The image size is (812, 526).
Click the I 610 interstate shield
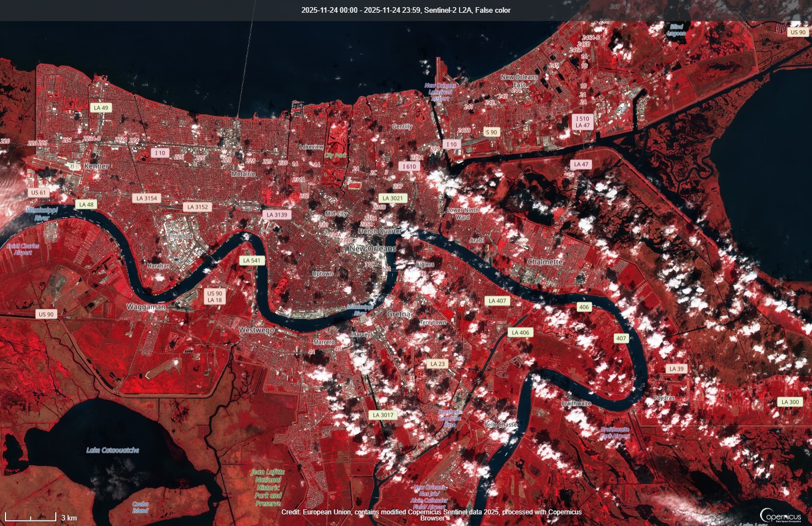click(409, 166)
